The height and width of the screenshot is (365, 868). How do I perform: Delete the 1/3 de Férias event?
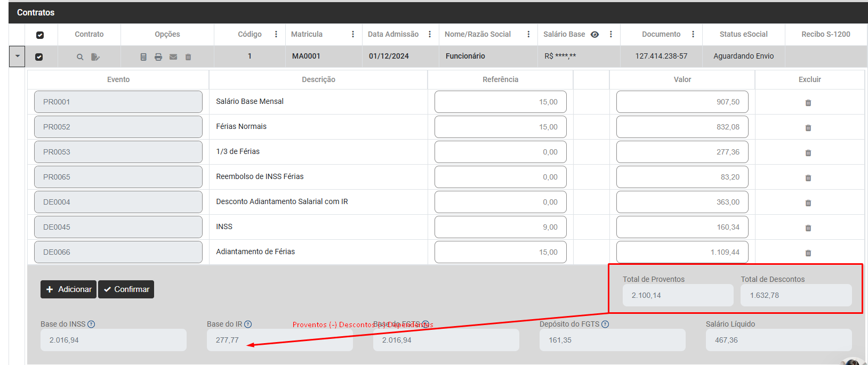808,153
